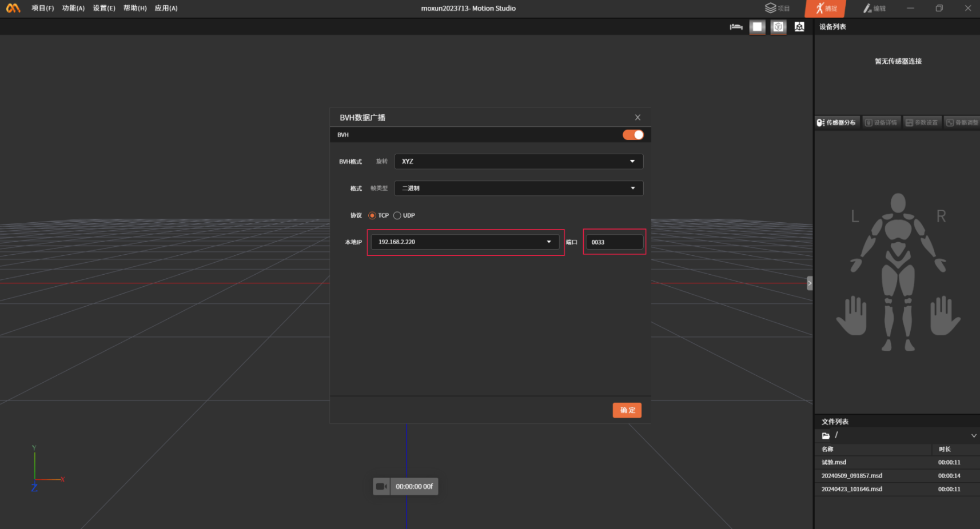Select the TCP protocol radio button
The height and width of the screenshot is (529, 980).
(x=372, y=215)
